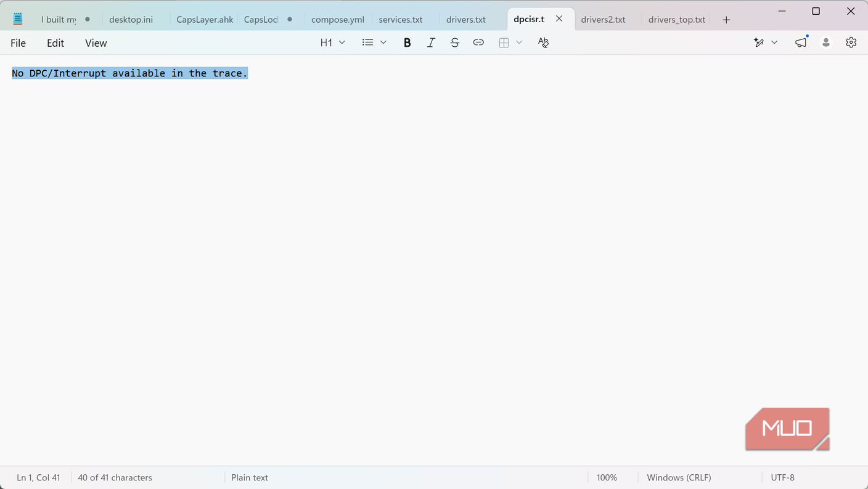Switch to the drivers_top.txt tab
868x489 pixels.
click(x=677, y=20)
